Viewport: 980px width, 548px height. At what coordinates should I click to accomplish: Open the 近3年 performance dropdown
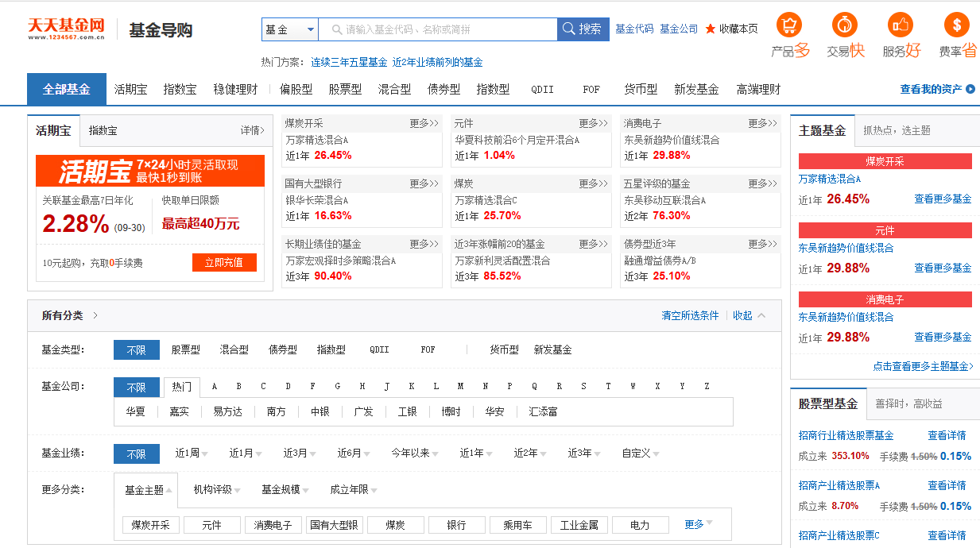coord(584,453)
